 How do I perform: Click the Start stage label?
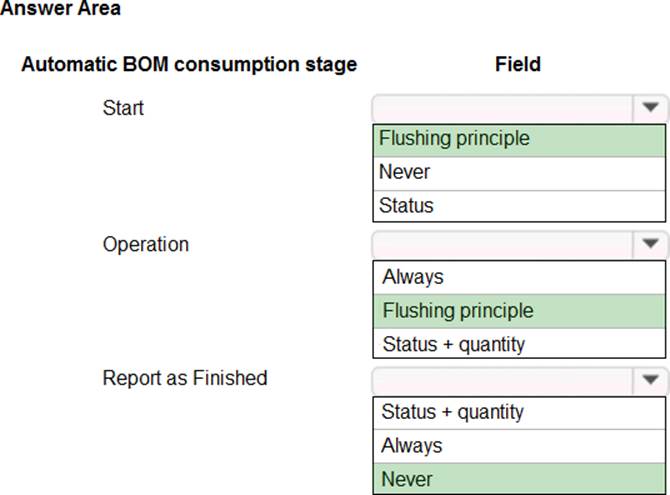tap(123, 108)
